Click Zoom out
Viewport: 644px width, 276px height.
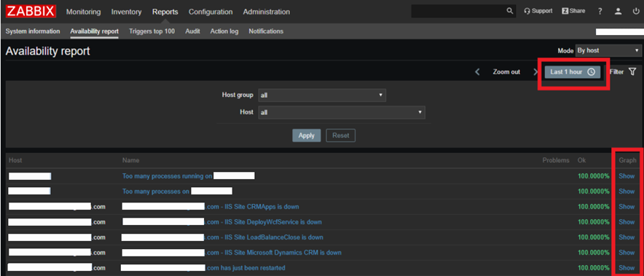point(506,72)
